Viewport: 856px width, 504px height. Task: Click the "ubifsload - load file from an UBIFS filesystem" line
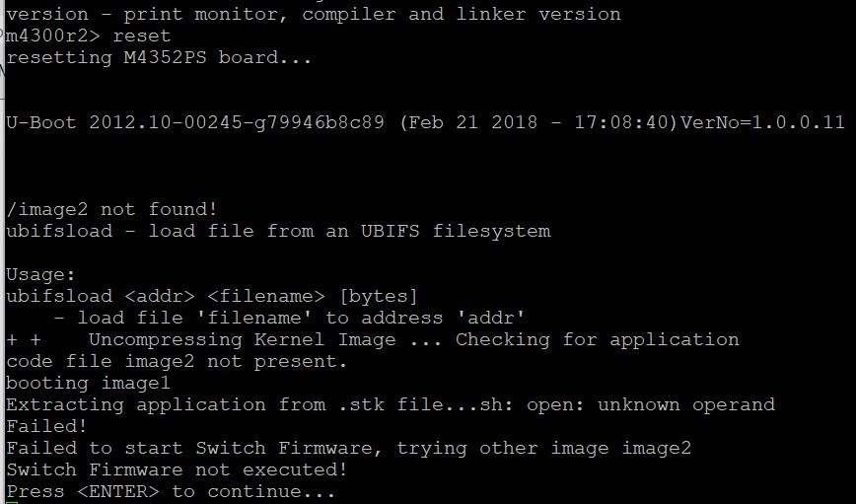(278, 231)
